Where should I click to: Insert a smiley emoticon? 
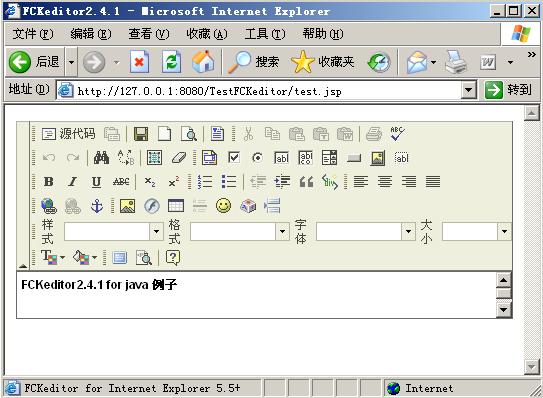coord(224,206)
